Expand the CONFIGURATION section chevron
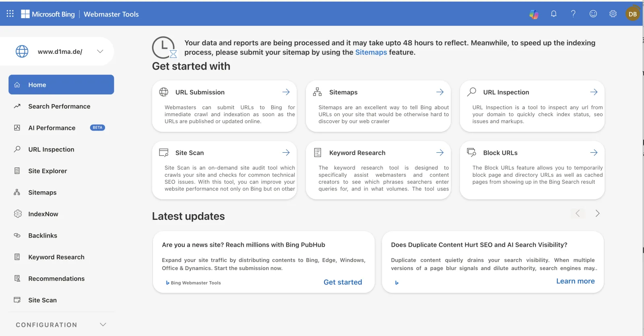This screenshot has width=644, height=336. click(x=103, y=325)
